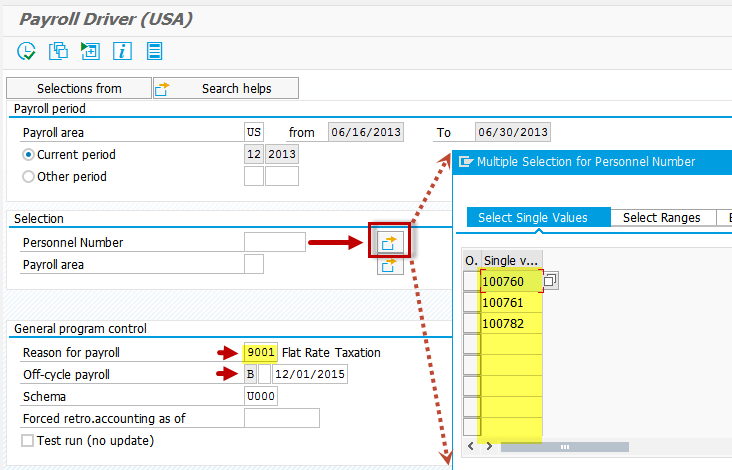Click the single value cell 100760
Image resolution: width=732 pixels, height=470 pixels.
tap(512, 281)
